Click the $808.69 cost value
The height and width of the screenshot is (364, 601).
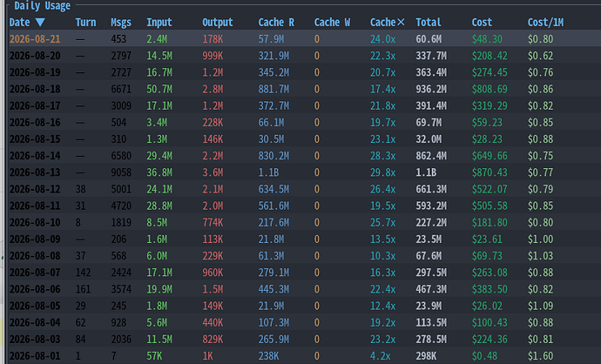tap(490, 89)
